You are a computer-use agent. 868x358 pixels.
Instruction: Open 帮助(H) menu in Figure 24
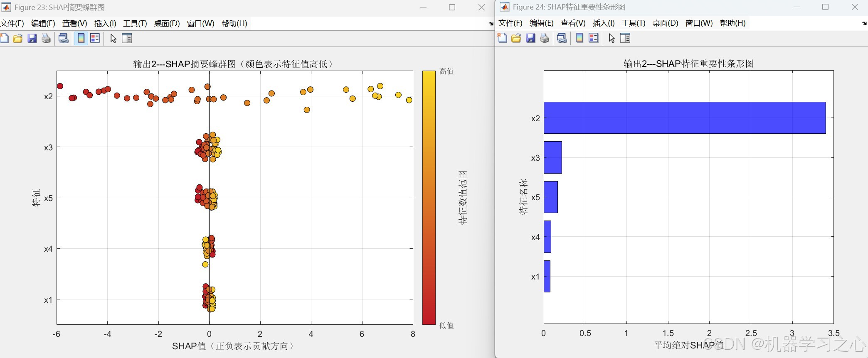point(733,23)
